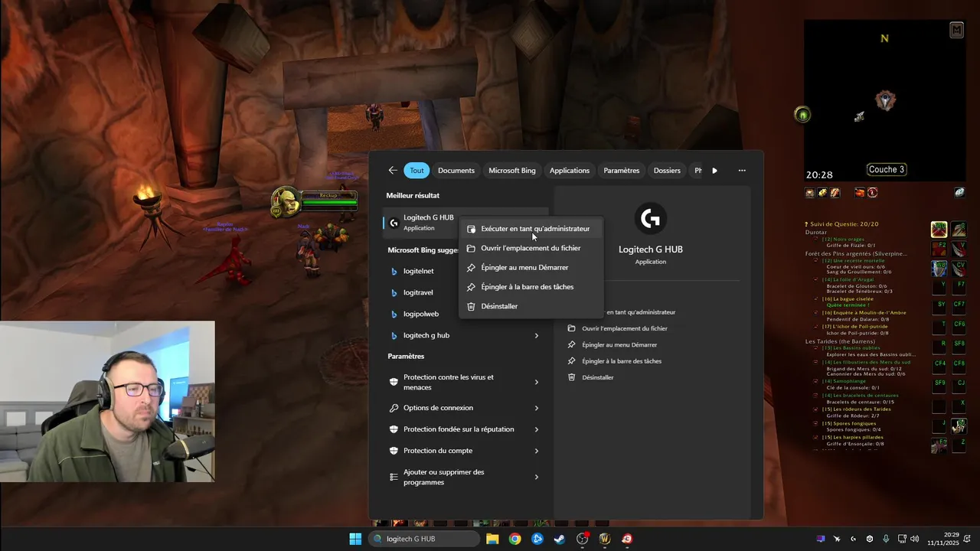Switch to the Documents search tab

pos(456,171)
